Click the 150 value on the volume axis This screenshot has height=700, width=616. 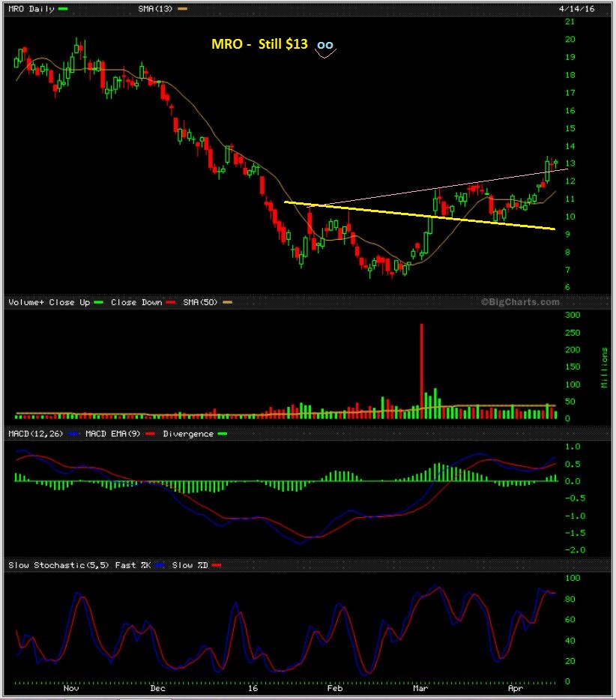573,367
